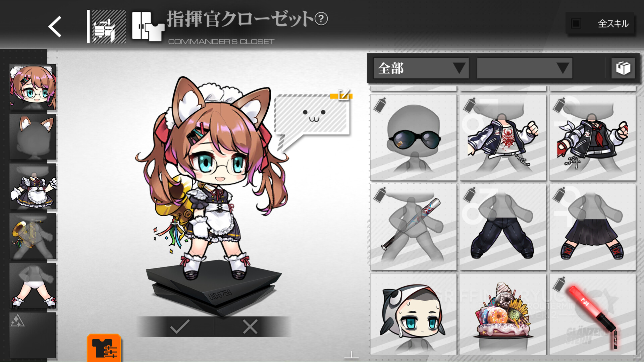Select the black pleated skirt item
Image resolution: width=644 pixels, height=362 pixels.
click(593, 227)
